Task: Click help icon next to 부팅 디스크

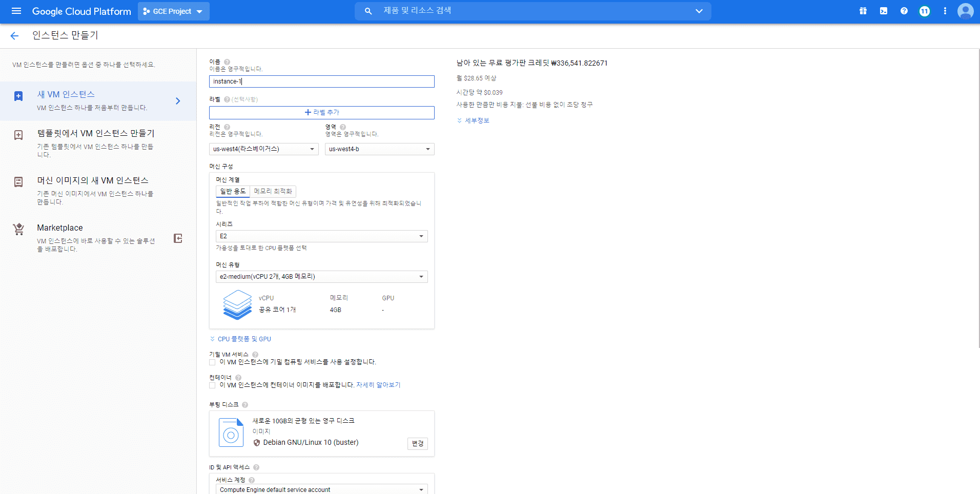Action: 245,405
